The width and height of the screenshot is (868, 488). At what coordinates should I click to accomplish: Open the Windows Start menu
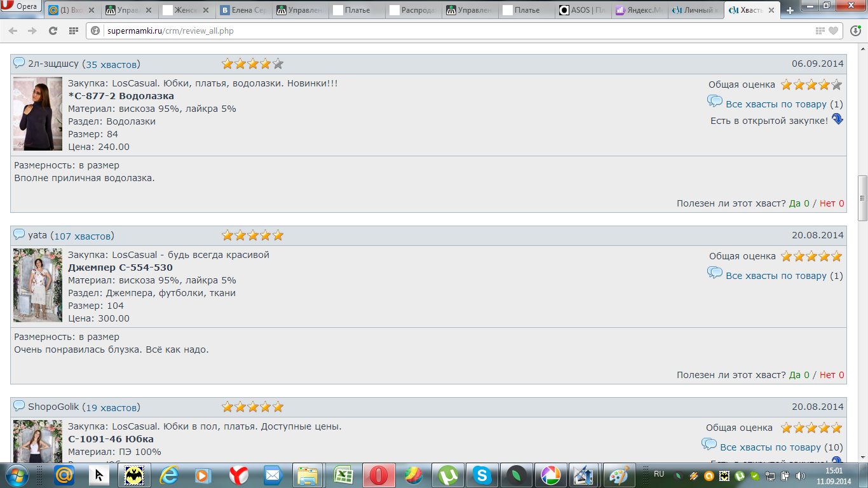pyautogui.click(x=17, y=475)
